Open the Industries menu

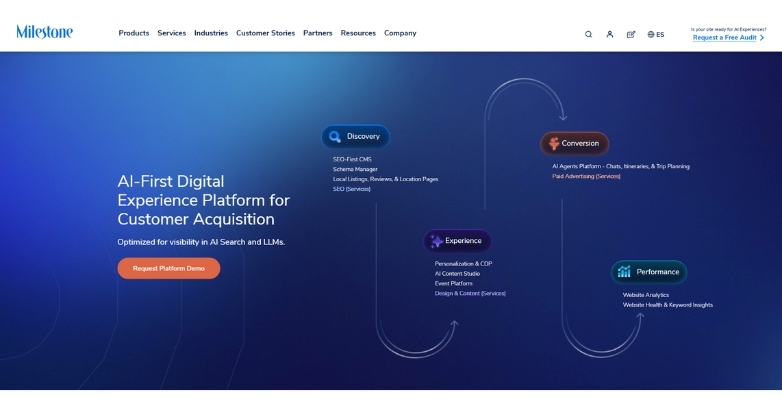(211, 33)
